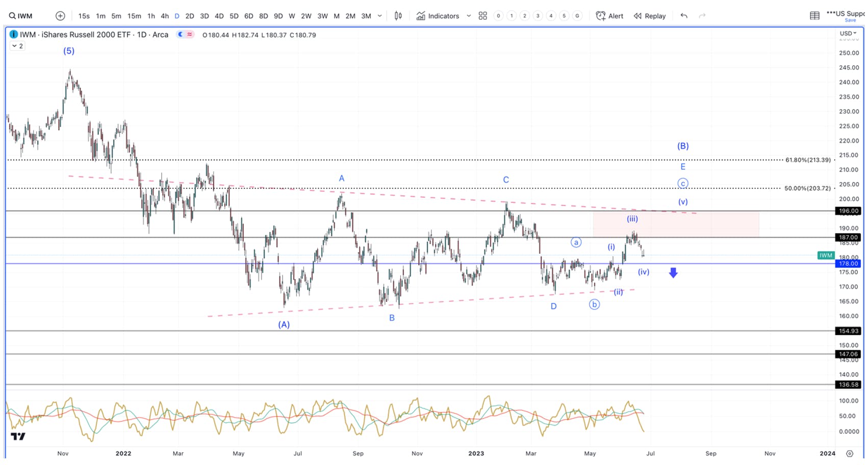Image resolution: width=868 pixels, height=465 pixels.
Task: Open the layout grid icon
Action: point(482,16)
